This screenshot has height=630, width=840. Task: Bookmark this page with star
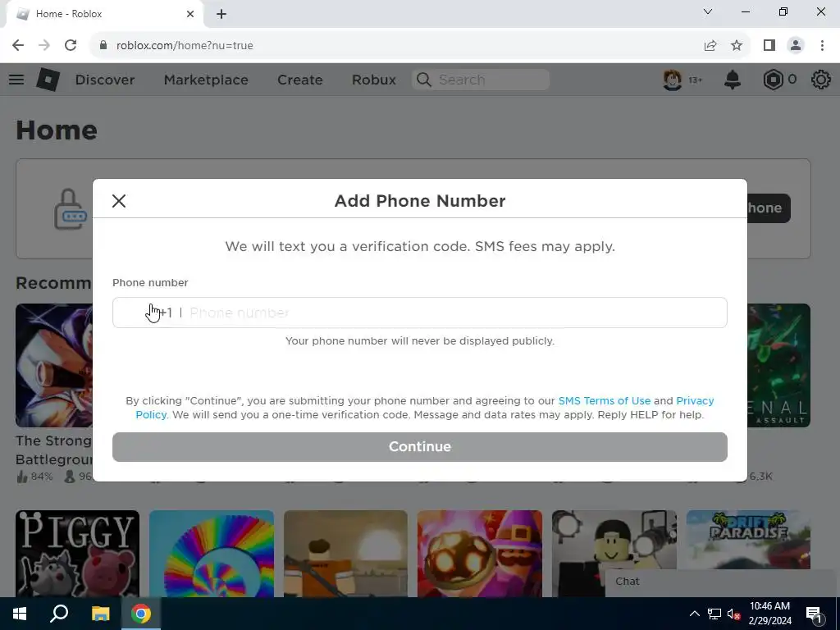point(737,46)
